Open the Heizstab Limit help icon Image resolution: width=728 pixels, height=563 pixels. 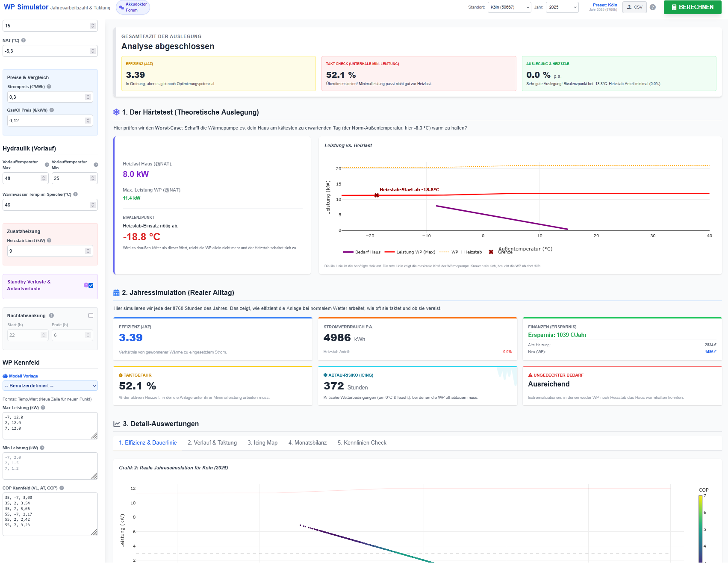tap(49, 240)
